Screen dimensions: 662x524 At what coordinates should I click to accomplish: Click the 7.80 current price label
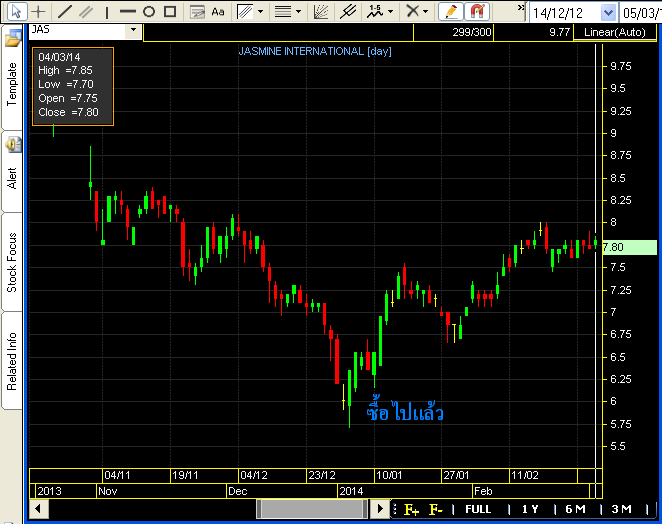(629, 247)
